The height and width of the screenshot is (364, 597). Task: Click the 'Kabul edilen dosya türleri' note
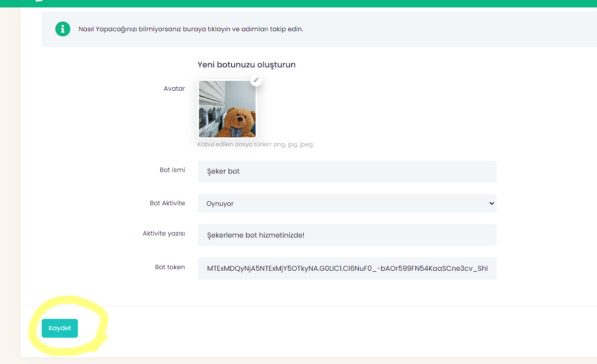coord(256,144)
